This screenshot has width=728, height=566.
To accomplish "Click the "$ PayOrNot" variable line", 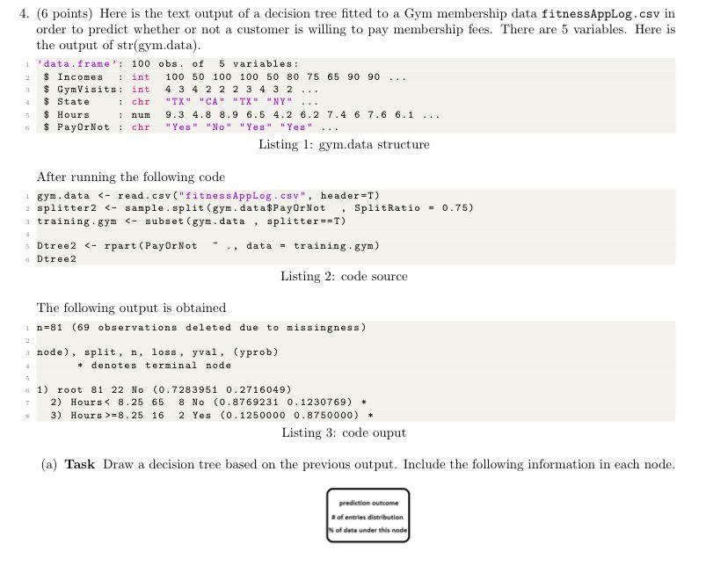I will point(192,127).
